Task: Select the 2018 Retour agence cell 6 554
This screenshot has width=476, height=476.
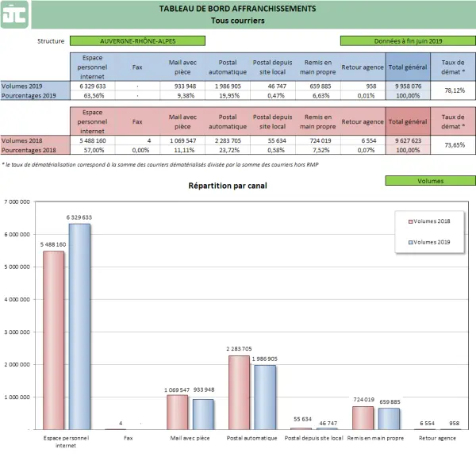Action: click(x=363, y=141)
